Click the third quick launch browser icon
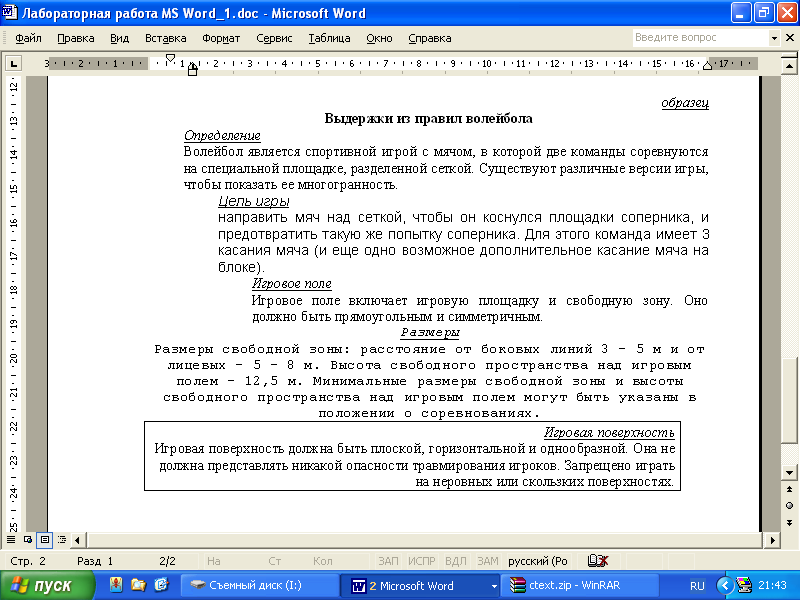The height and width of the screenshot is (600, 800). 161,585
